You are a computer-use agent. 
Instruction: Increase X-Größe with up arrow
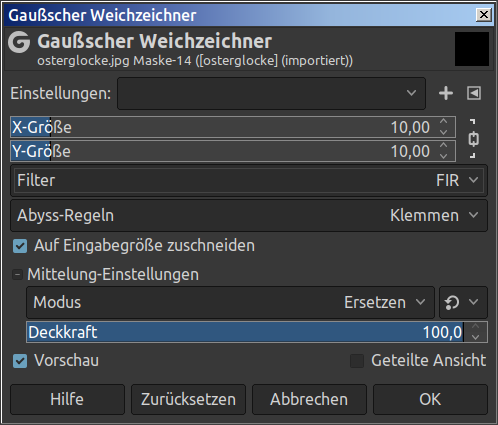443,122
